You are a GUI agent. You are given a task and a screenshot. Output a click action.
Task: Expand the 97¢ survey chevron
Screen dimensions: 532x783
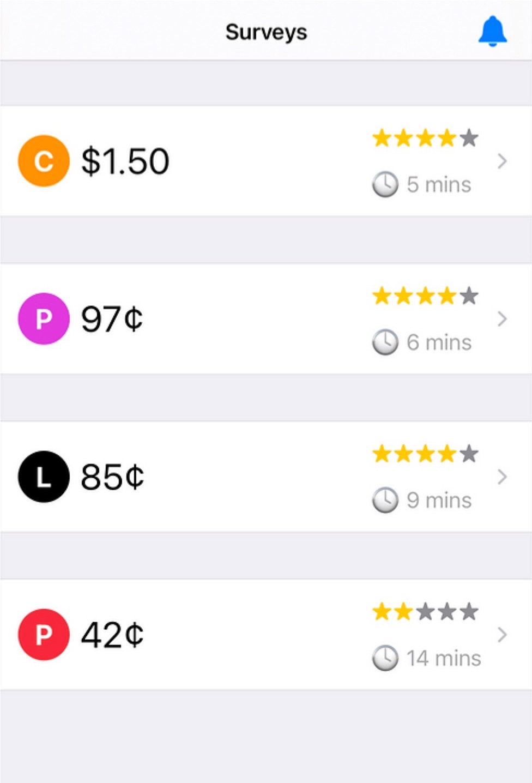click(502, 318)
